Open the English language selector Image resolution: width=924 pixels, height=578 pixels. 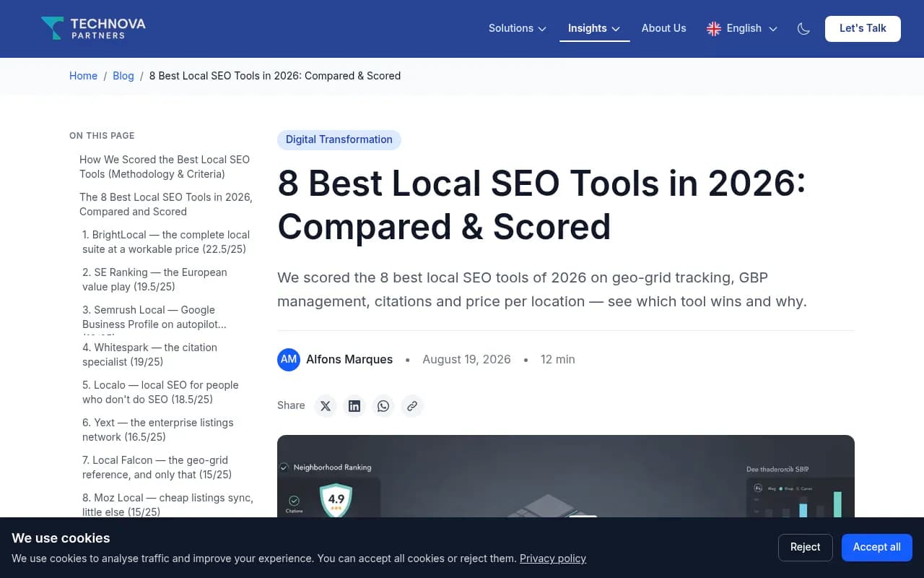click(x=742, y=28)
